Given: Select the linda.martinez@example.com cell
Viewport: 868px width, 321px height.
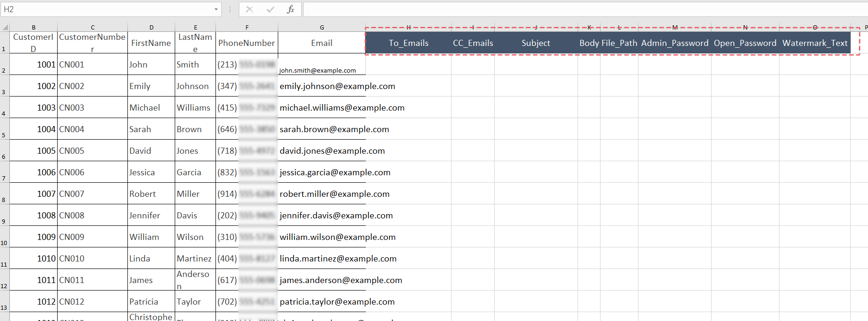Looking at the screenshot, I should tap(322, 258).
